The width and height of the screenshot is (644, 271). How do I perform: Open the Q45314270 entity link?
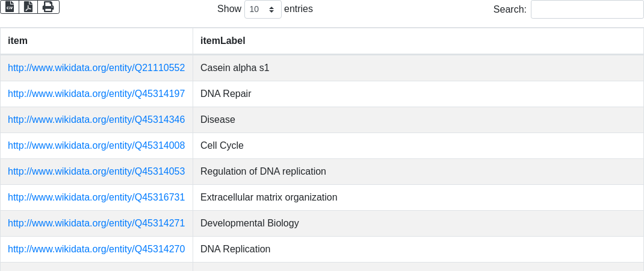pos(96,249)
